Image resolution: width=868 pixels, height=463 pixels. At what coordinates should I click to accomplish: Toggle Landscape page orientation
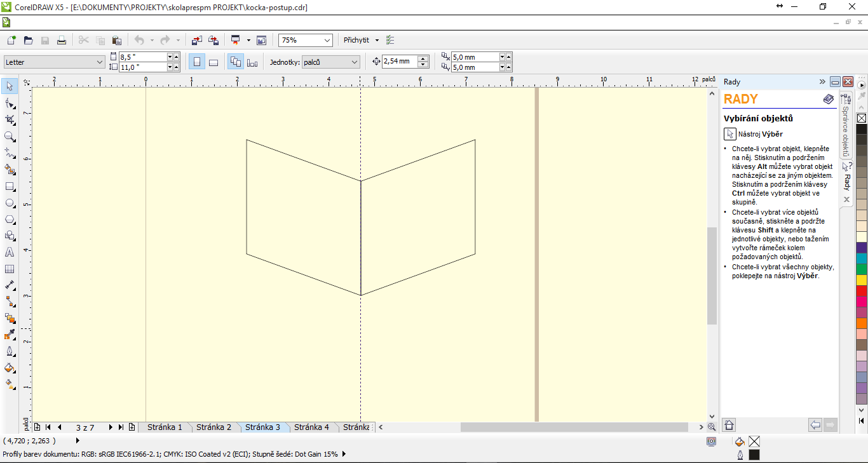click(214, 62)
